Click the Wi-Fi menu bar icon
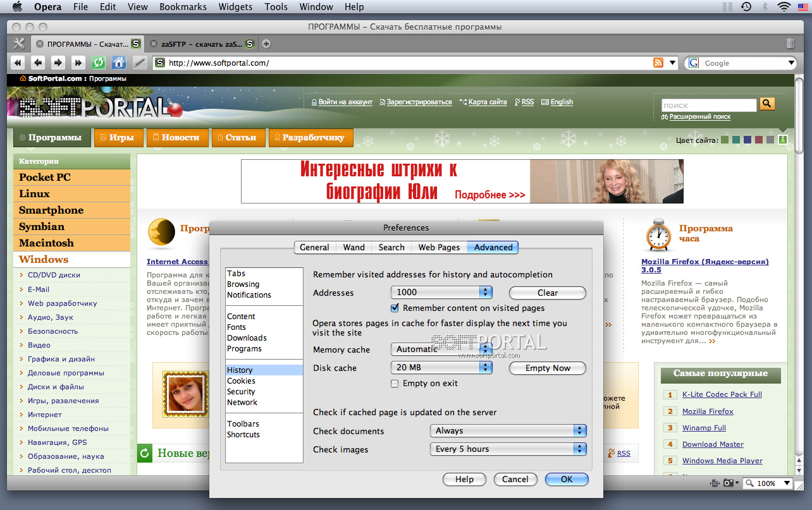The height and width of the screenshot is (510, 812). tap(784, 7)
